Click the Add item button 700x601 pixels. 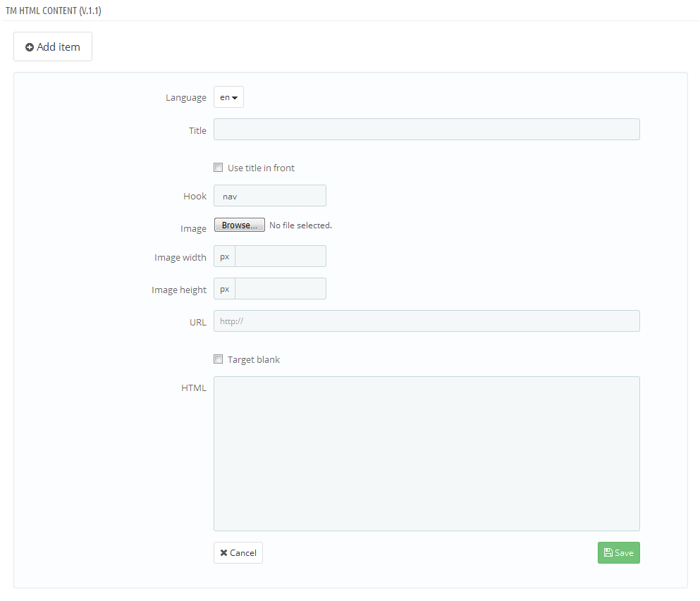[53, 47]
